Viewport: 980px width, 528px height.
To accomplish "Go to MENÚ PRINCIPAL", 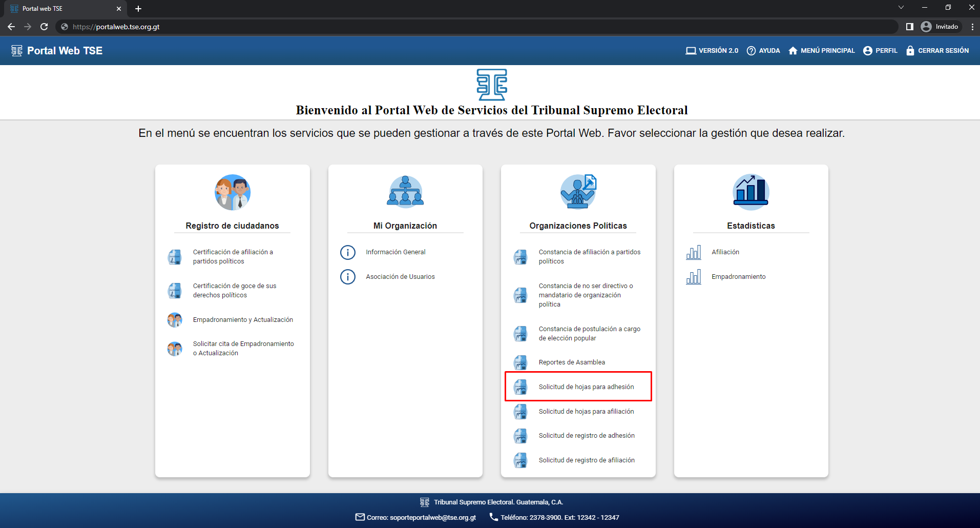I will tap(822, 51).
